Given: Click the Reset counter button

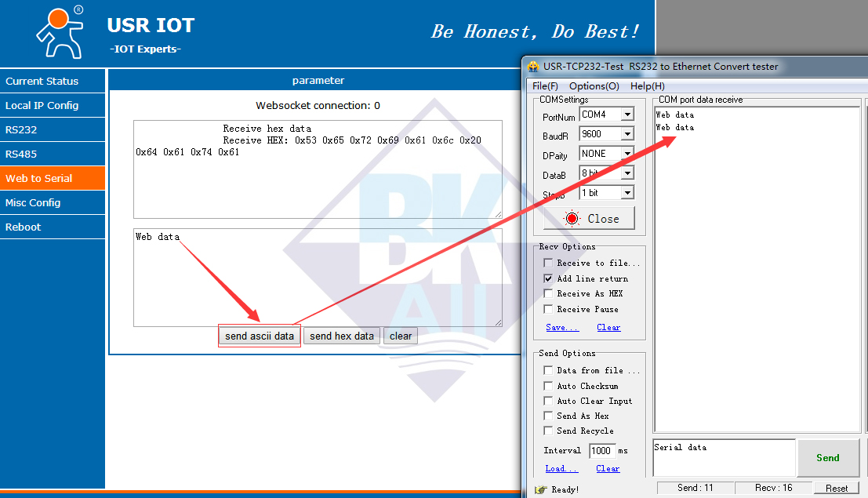Looking at the screenshot, I should 836,488.
